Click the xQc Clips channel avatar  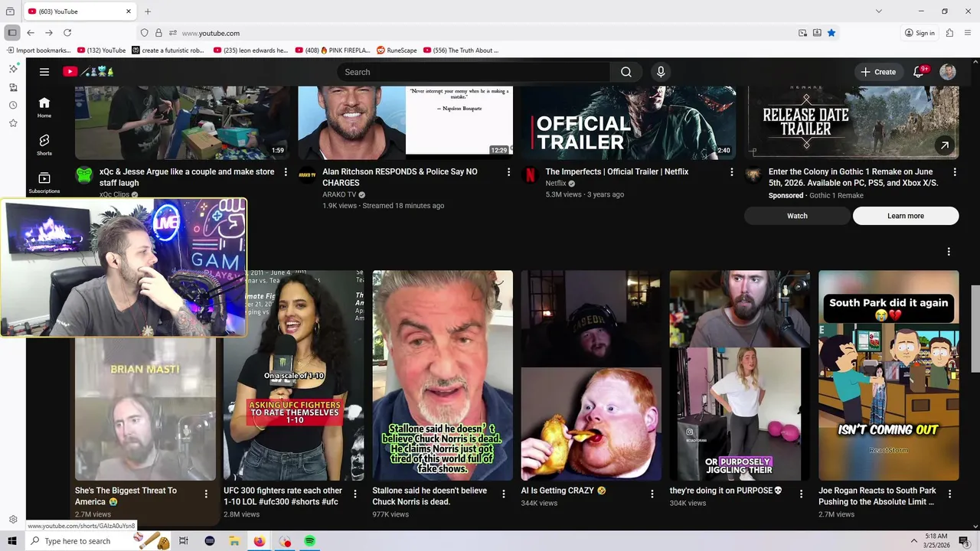point(84,175)
